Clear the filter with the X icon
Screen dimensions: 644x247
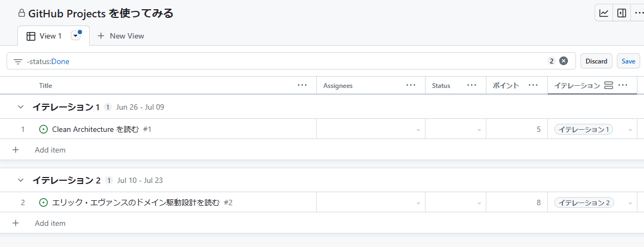[564, 61]
